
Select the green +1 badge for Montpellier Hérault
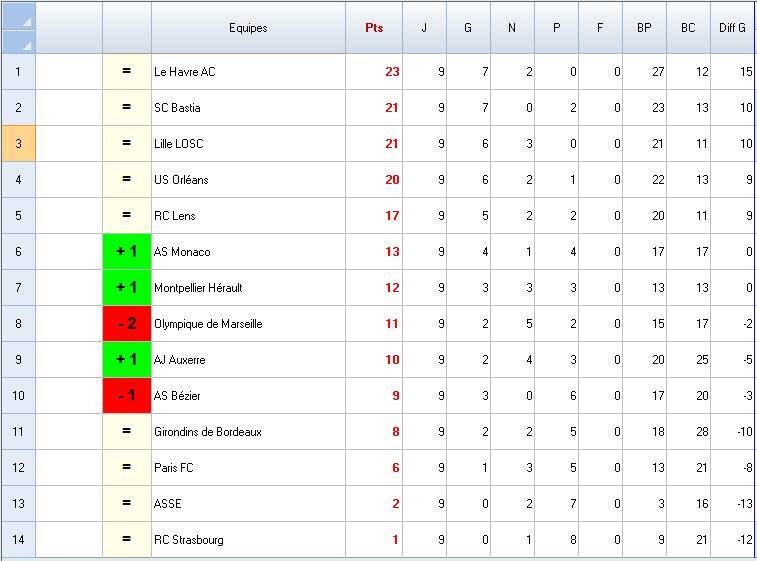pos(127,288)
